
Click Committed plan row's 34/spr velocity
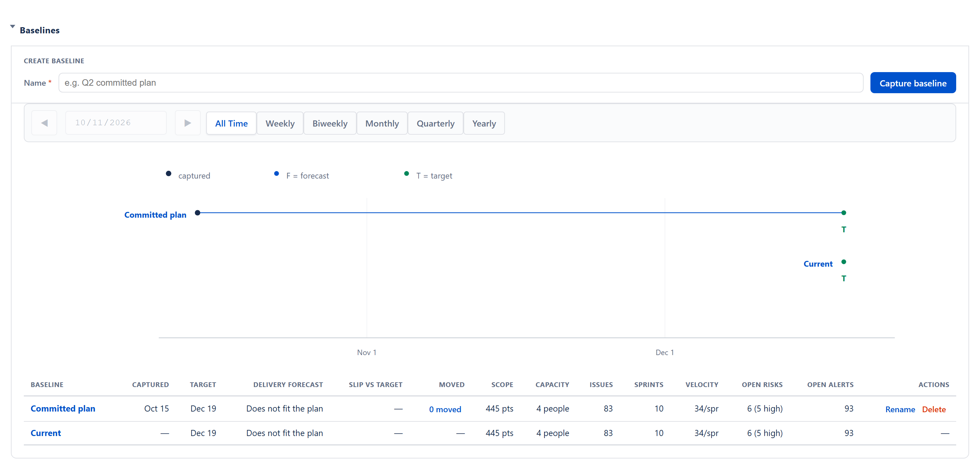pyautogui.click(x=706, y=409)
